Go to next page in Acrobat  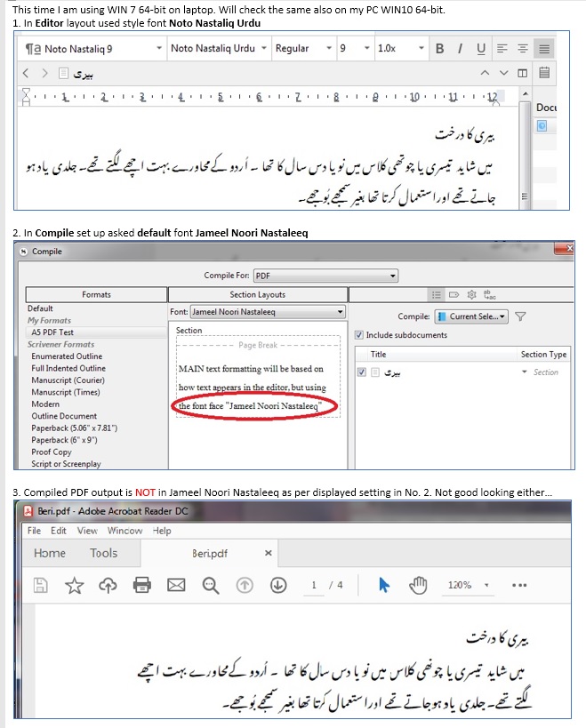coord(278,585)
